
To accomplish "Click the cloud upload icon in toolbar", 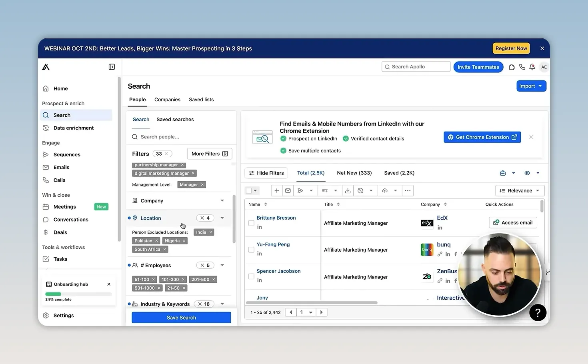I will [x=385, y=191].
